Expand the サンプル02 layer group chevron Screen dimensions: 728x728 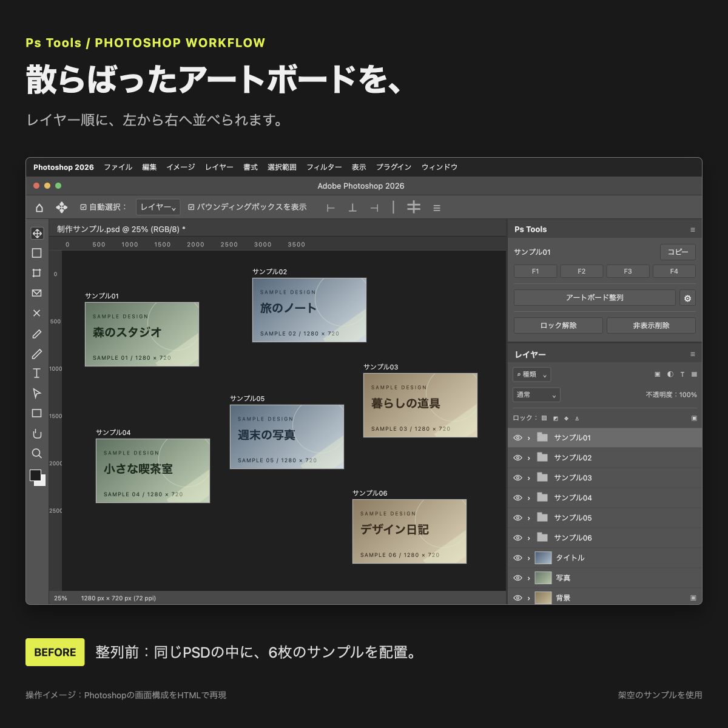(528, 458)
